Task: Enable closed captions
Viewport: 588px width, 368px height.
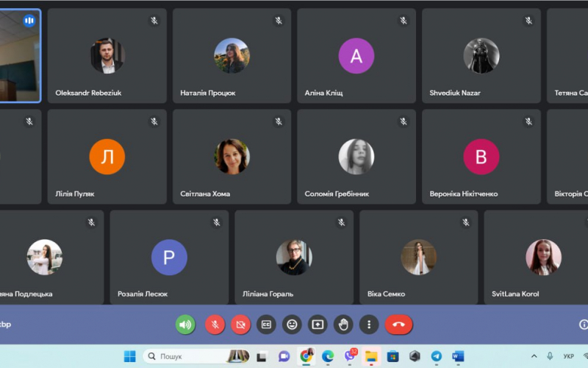Action: pyautogui.click(x=266, y=324)
